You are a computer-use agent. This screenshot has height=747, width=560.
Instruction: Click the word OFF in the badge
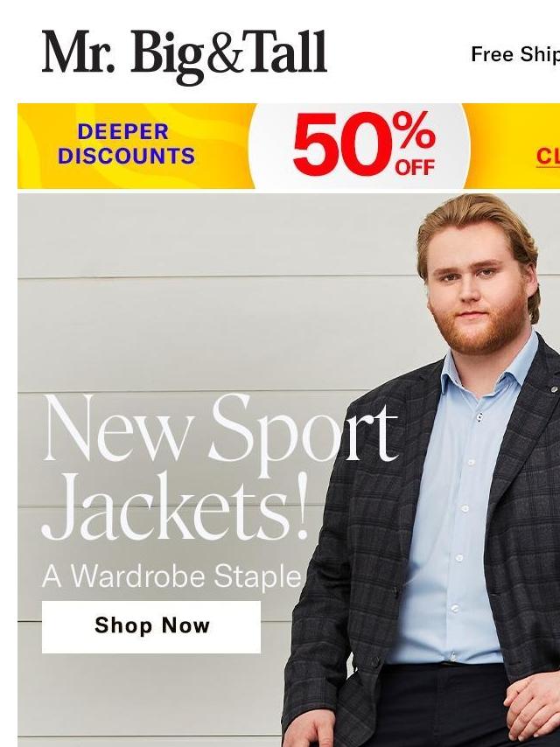pyautogui.click(x=415, y=168)
